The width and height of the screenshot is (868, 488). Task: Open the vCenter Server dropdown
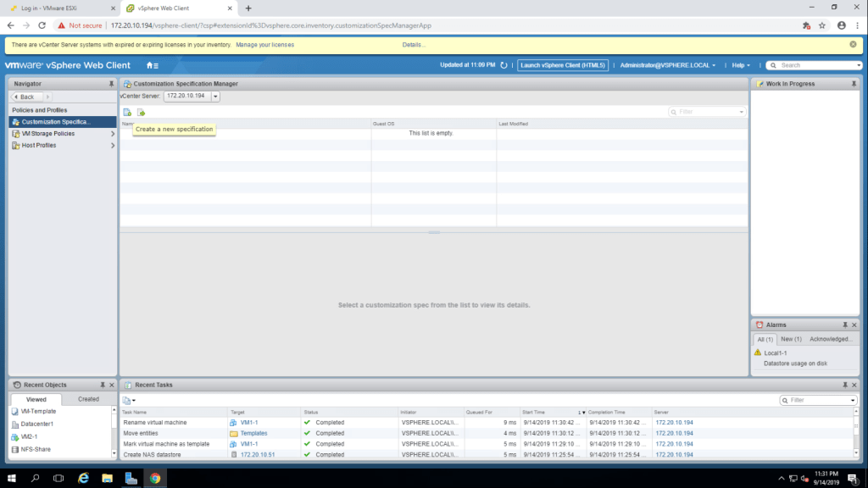pos(215,97)
